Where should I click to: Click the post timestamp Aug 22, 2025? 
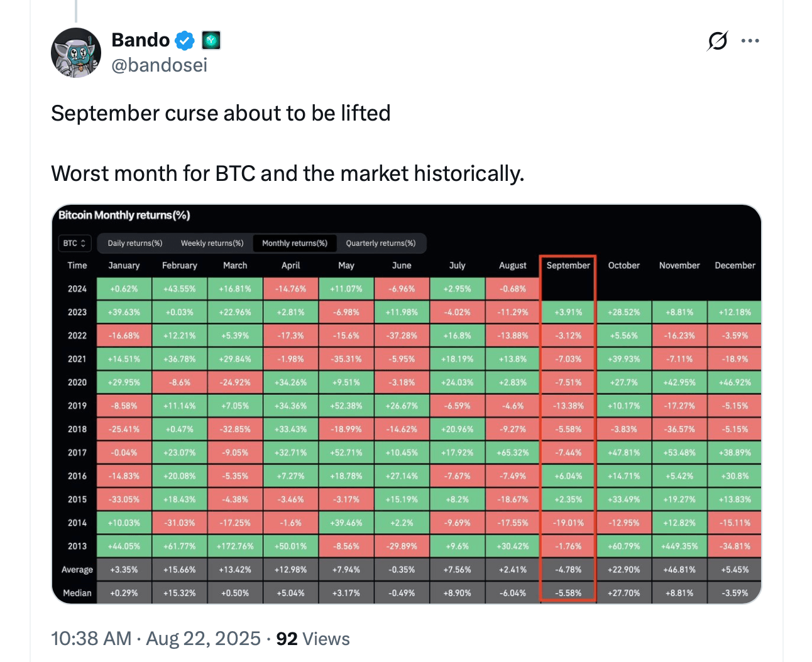202,639
